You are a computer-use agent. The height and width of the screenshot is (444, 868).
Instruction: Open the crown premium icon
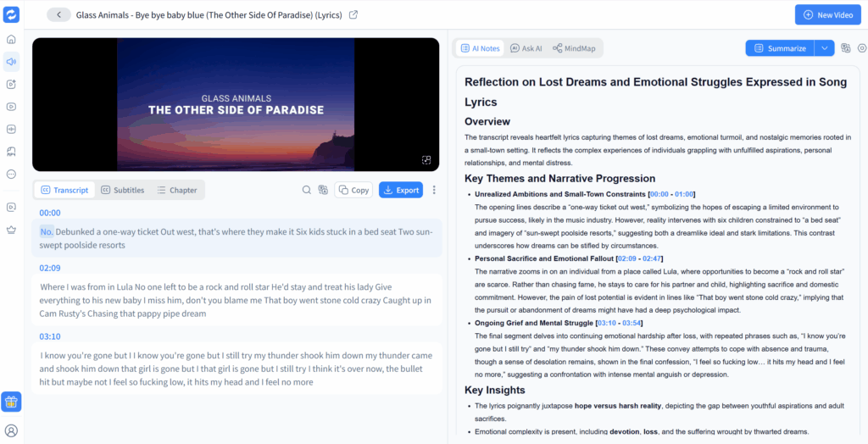point(11,229)
